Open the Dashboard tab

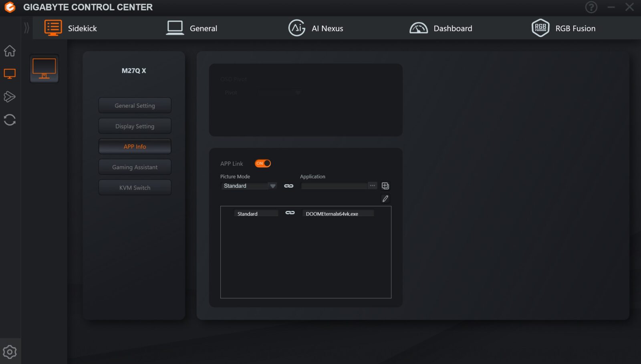tap(441, 28)
